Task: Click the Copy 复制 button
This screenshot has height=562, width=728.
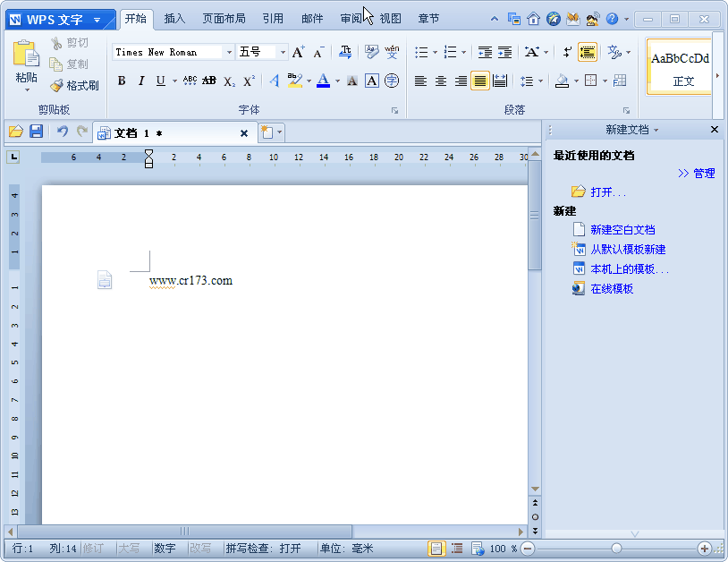Action: pos(69,64)
